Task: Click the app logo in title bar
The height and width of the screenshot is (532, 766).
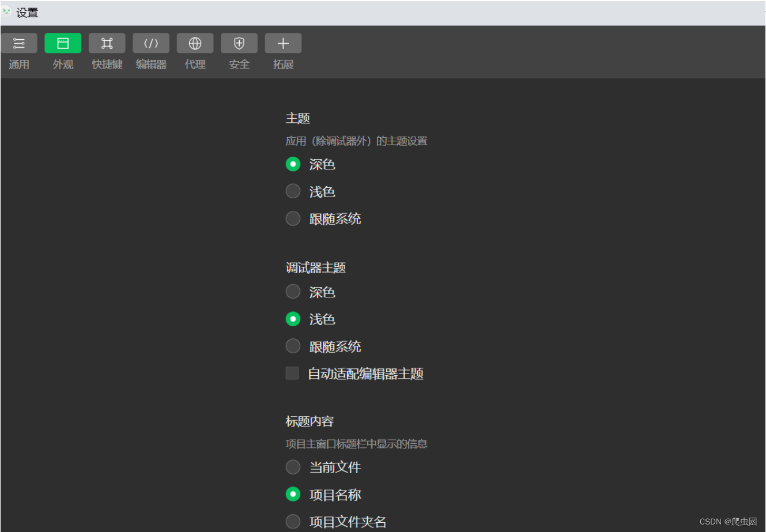Action: click(6, 11)
